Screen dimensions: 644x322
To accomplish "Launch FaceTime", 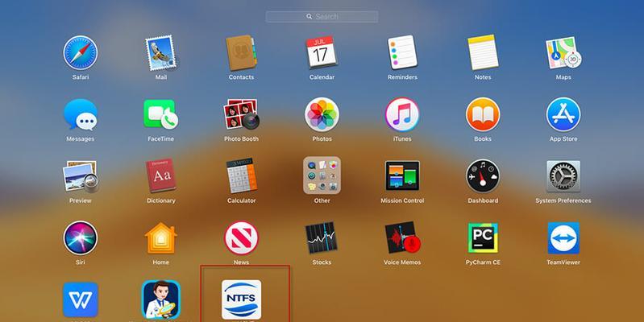I will (x=160, y=114).
